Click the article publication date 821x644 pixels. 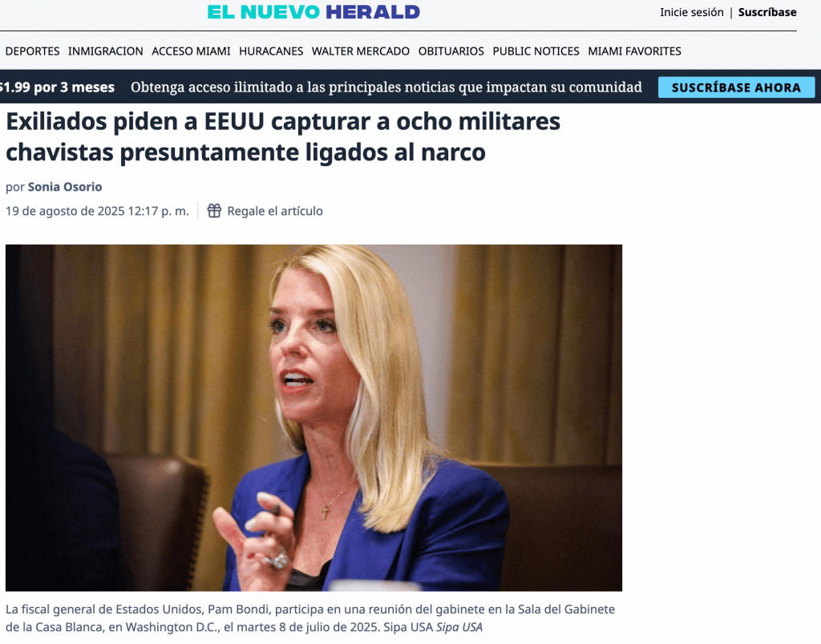pyautogui.click(x=97, y=211)
